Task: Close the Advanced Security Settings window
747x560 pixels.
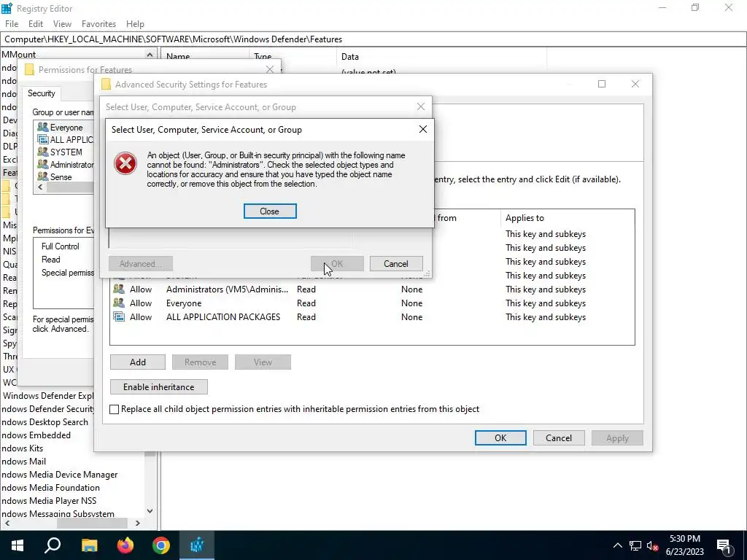Action: coord(635,84)
